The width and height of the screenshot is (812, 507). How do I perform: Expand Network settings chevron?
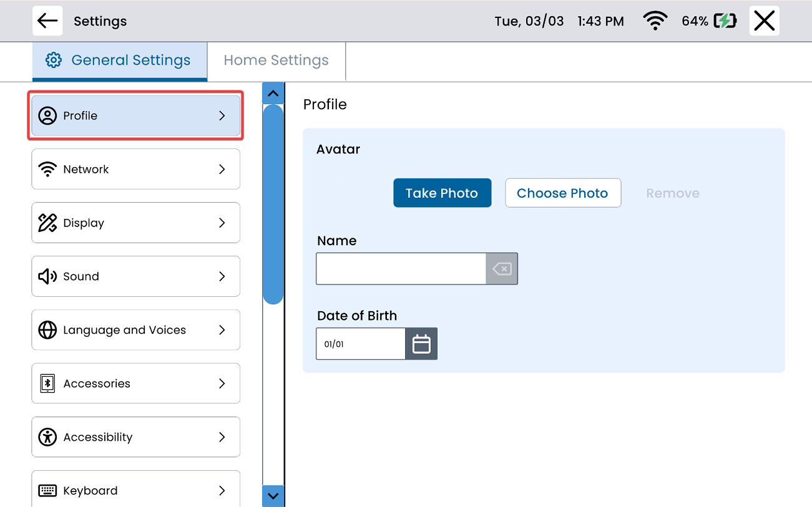click(x=222, y=169)
